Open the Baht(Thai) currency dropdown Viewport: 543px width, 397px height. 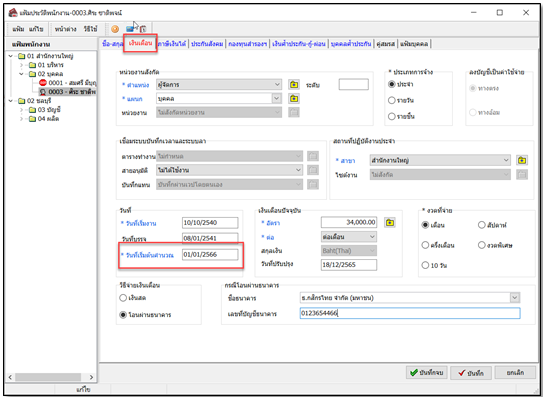[349, 250]
